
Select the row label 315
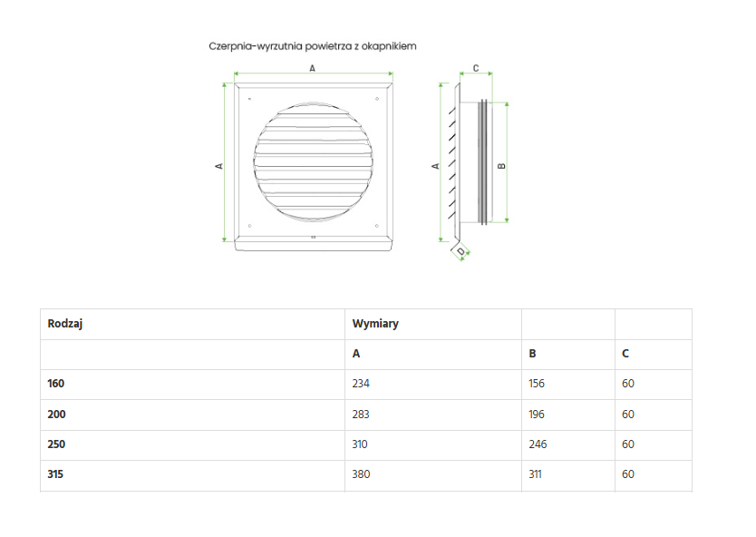point(56,474)
